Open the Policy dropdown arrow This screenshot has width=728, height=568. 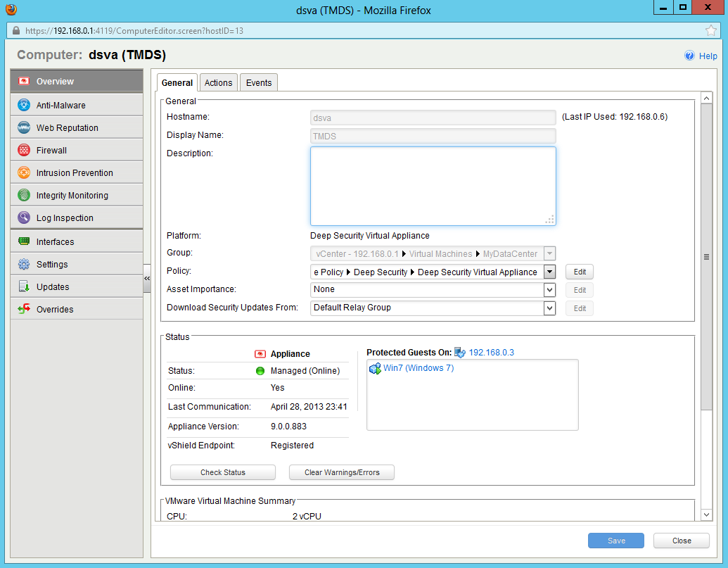(x=550, y=272)
